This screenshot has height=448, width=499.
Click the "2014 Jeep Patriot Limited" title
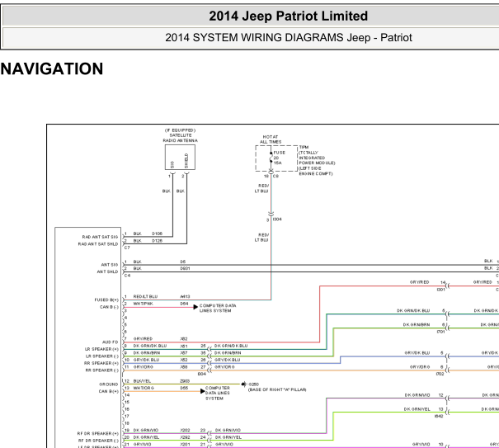(x=288, y=16)
